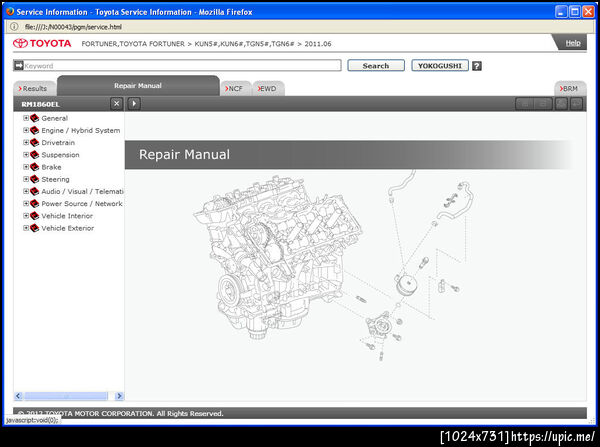The image size is (600, 447).
Task: Select the Repair Manual tab
Action: (138, 86)
